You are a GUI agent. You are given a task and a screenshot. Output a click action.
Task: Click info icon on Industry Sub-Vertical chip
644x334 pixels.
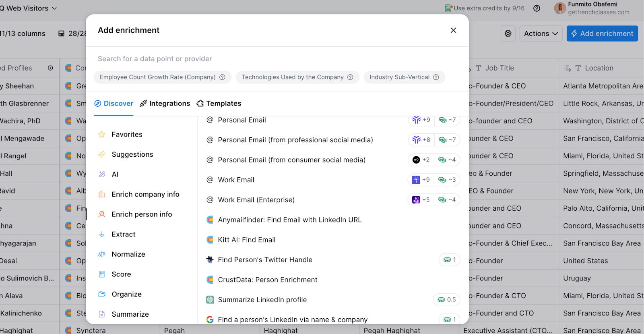coord(436,77)
